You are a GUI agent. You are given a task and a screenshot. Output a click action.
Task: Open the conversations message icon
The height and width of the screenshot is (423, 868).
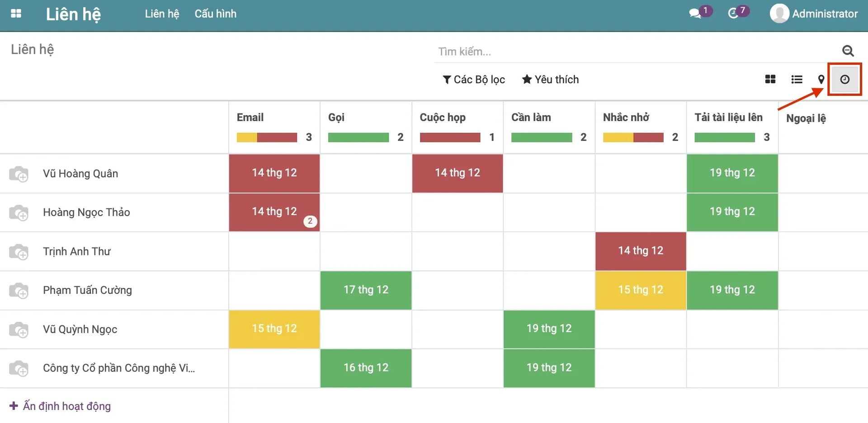click(x=695, y=14)
